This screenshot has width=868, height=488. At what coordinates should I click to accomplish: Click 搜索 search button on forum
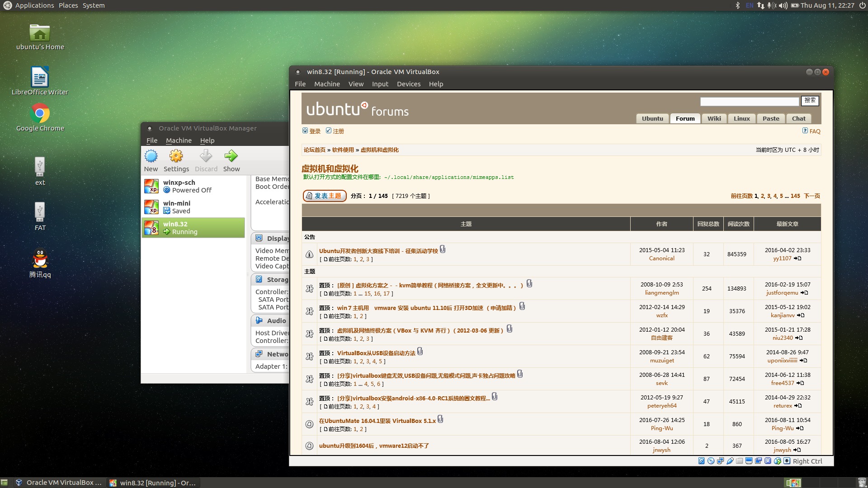pyautogui.click(x=810, y=100)
